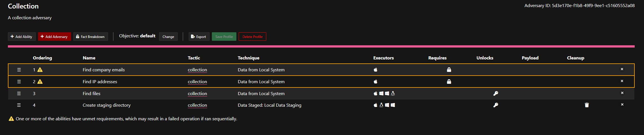Click the Linux penguin icon in Find files row
The image size is (644, 135).
coord(393,93)
